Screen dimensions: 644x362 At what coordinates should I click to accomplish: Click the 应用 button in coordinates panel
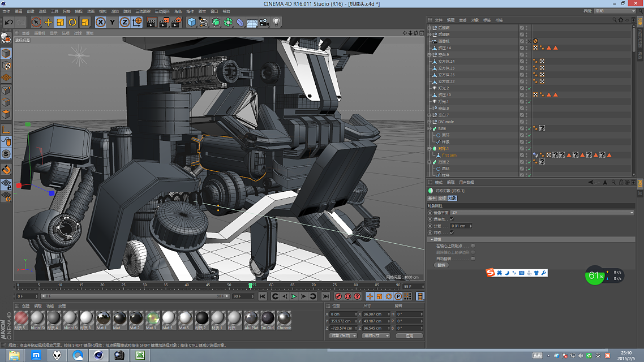point(409,335)
